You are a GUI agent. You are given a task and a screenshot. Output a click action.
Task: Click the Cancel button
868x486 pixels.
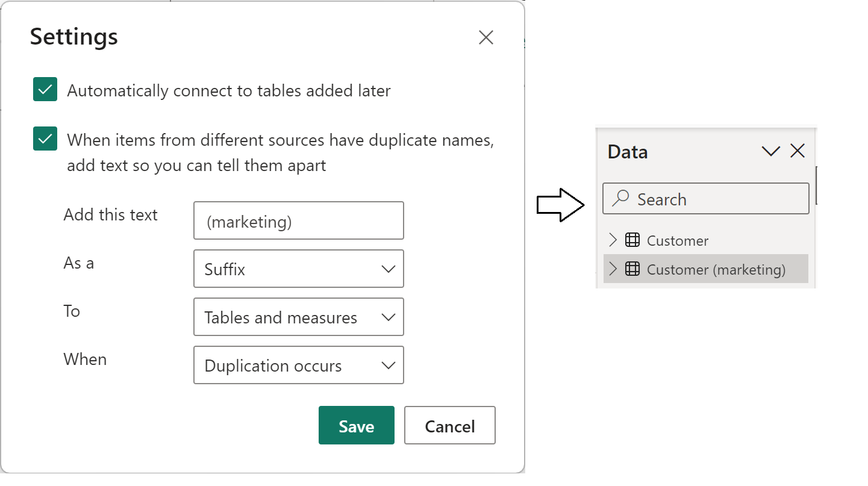pos(449,426)
